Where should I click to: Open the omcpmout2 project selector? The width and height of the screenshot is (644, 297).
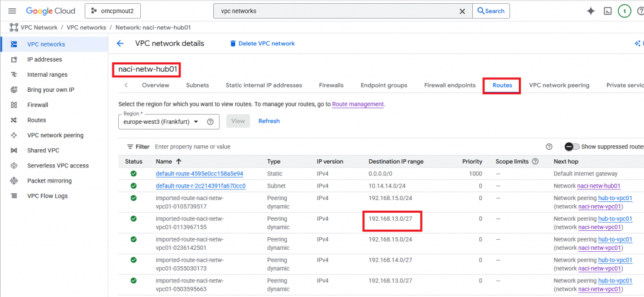point(113,11)
